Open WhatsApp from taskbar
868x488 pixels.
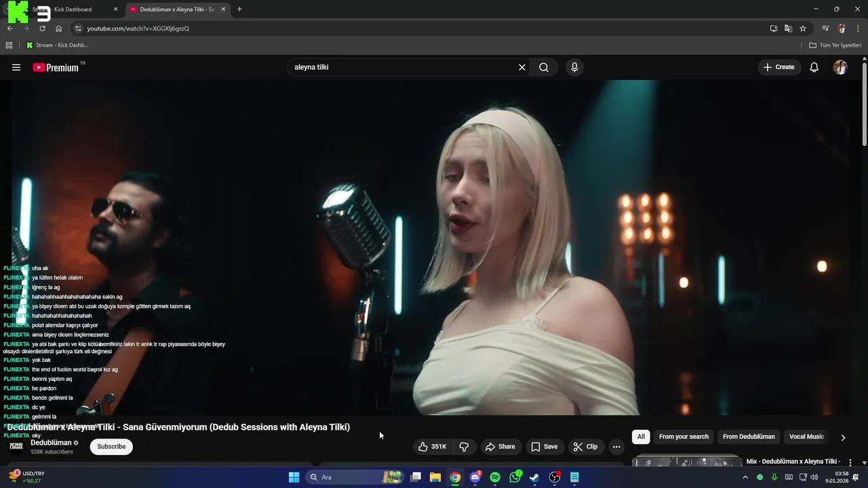click(515, 477)
